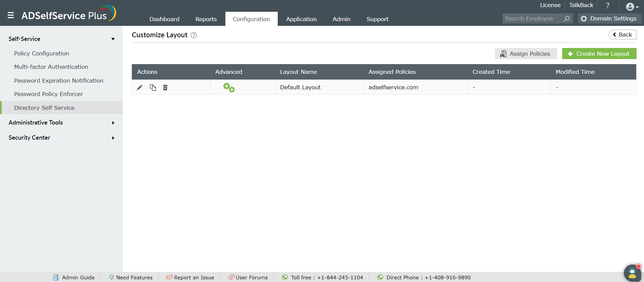Select the Configuration tab
644x282 pixels.
pos(251,19)
